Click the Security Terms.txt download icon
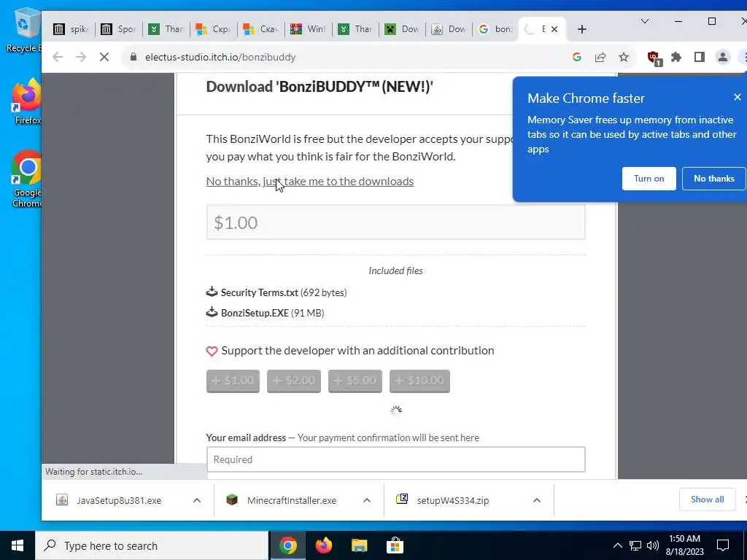This screenshot has width=747, height=560. pyautogui.click(x=212, y=292)
